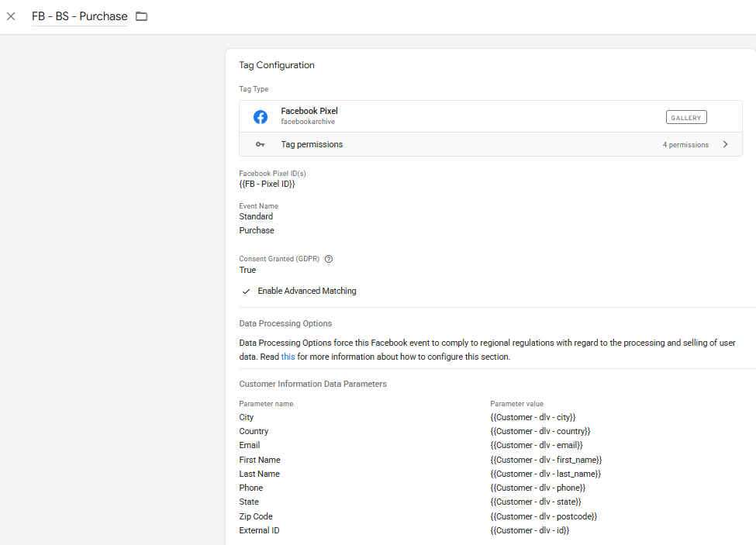Click the Purchase event name value
Screen dimensions: 756x545
(257, 230)
